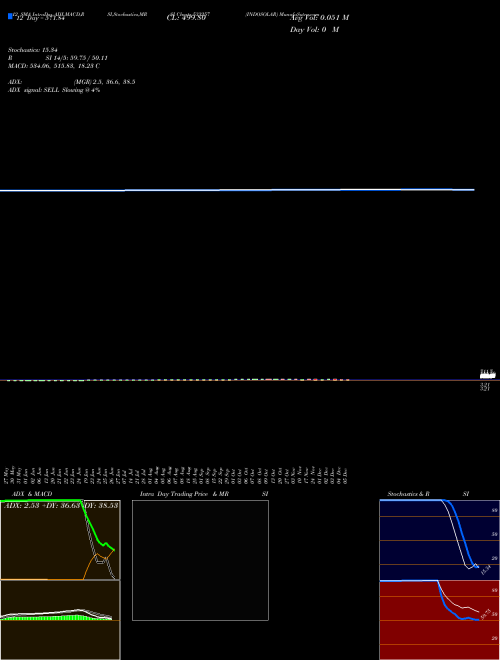Click the 'ADX: 2.53 +DY: 36.63' chart header
The height and width of the screenshot is (660, 500).
coord(42,506)
